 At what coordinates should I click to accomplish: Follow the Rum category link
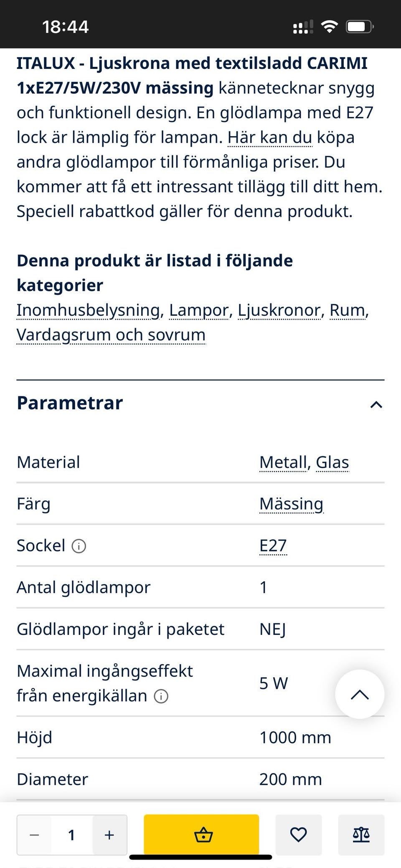coord(348,310)
